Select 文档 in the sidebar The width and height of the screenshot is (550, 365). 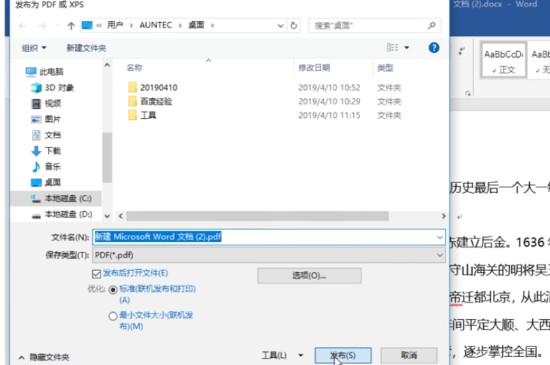coord(46,135)
